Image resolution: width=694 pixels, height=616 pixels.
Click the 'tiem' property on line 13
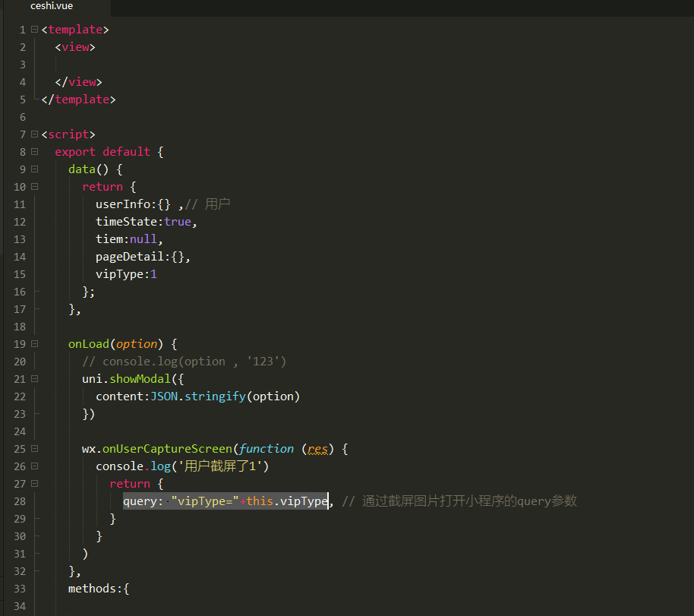tap(109, 239)
